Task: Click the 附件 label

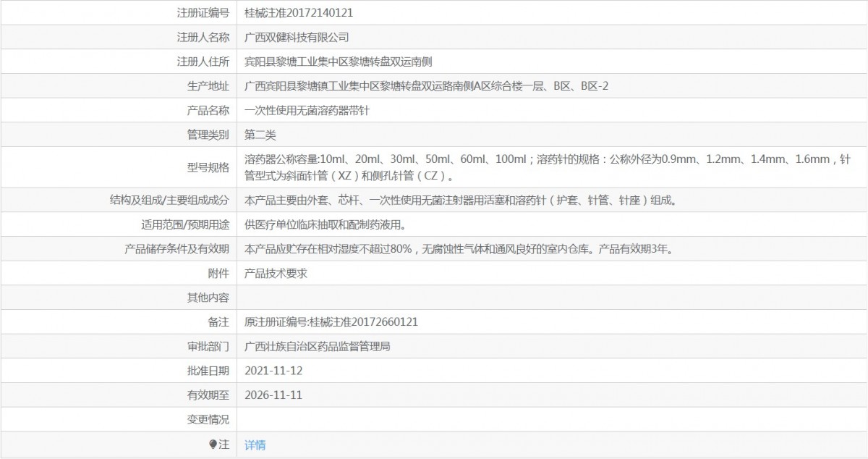Action: pyautogui.click(x=218, y=273)
